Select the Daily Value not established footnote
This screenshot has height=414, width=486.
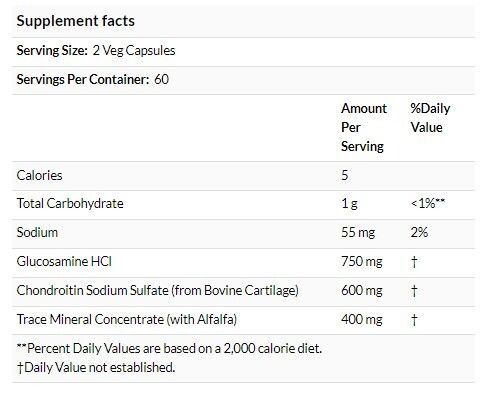[96, 367]
